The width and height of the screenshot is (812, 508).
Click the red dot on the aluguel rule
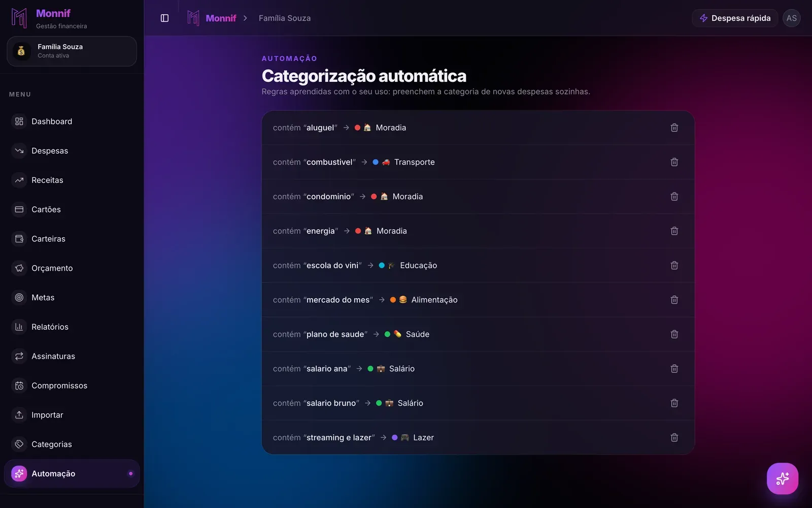point(357,128)
